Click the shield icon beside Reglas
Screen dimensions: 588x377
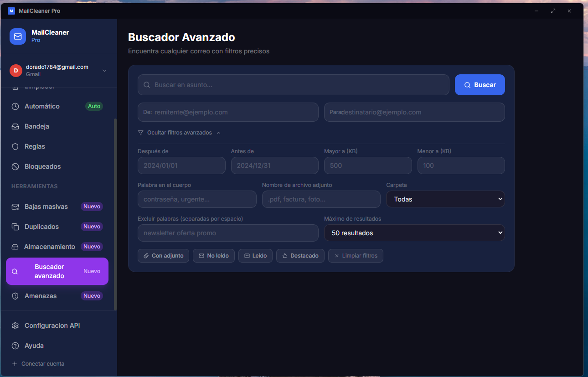(x=15, y=146)
